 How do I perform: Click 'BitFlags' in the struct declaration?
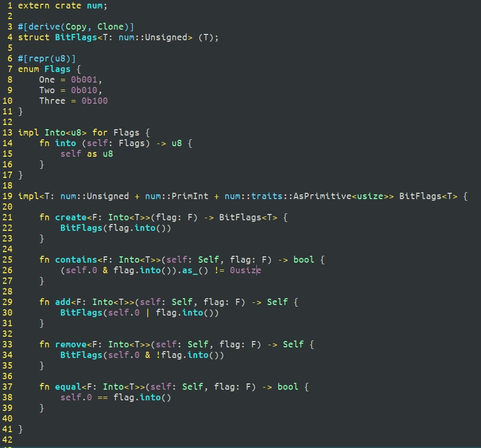[x=76, y=38]
